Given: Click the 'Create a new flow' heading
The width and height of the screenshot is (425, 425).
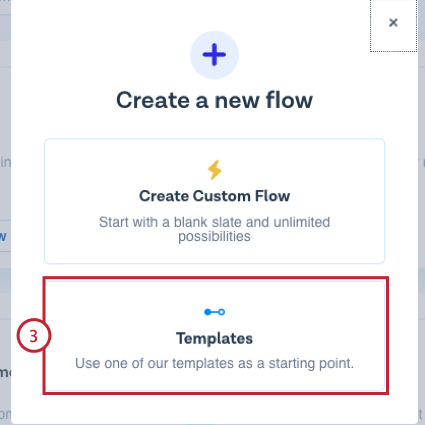Looking at the screenshot, I should [214, 100].
